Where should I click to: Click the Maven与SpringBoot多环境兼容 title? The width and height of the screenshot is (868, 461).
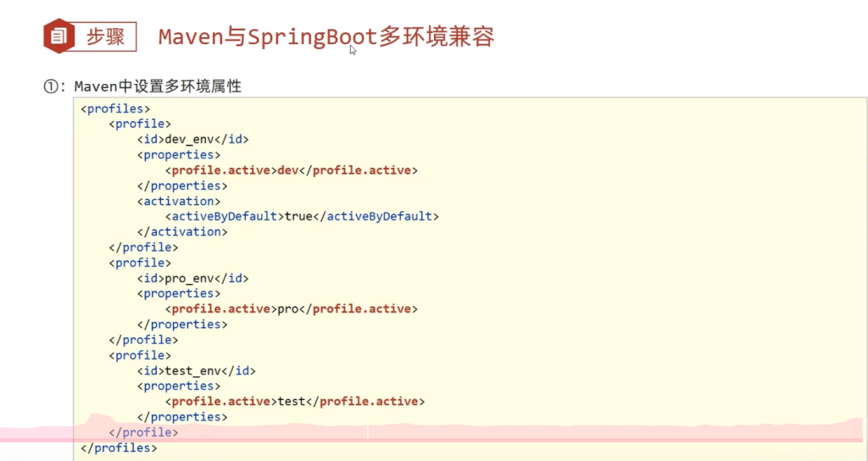point(325,37)
